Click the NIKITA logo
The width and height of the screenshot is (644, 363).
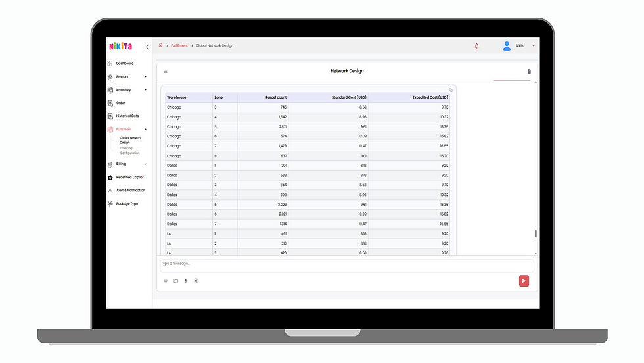coord(121,46)
